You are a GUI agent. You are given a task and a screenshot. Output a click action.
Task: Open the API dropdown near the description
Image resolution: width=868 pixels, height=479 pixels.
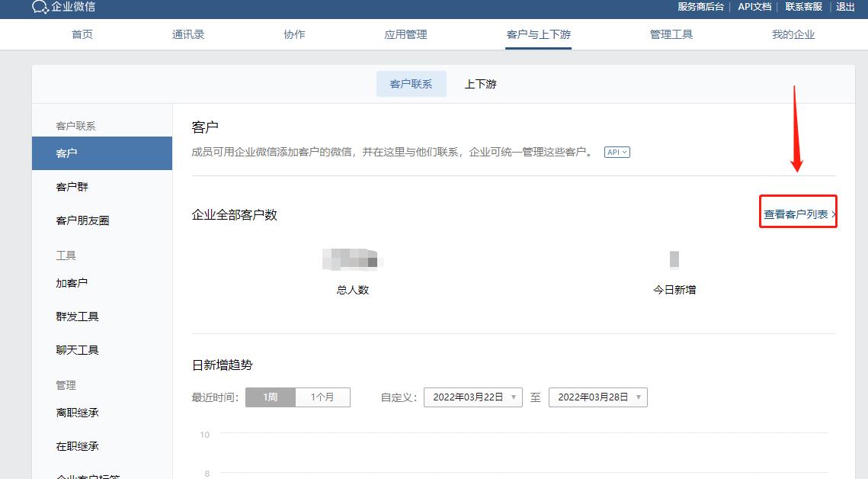click(617, 152)
